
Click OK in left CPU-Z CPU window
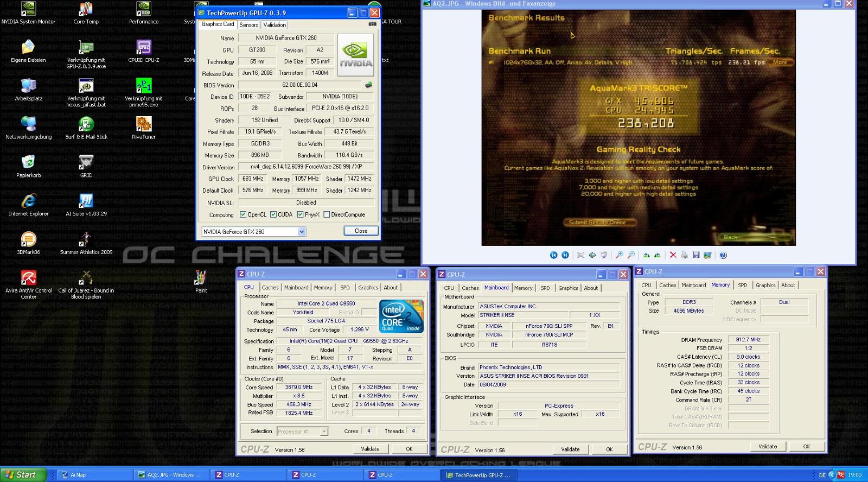[x=409, y=449]
